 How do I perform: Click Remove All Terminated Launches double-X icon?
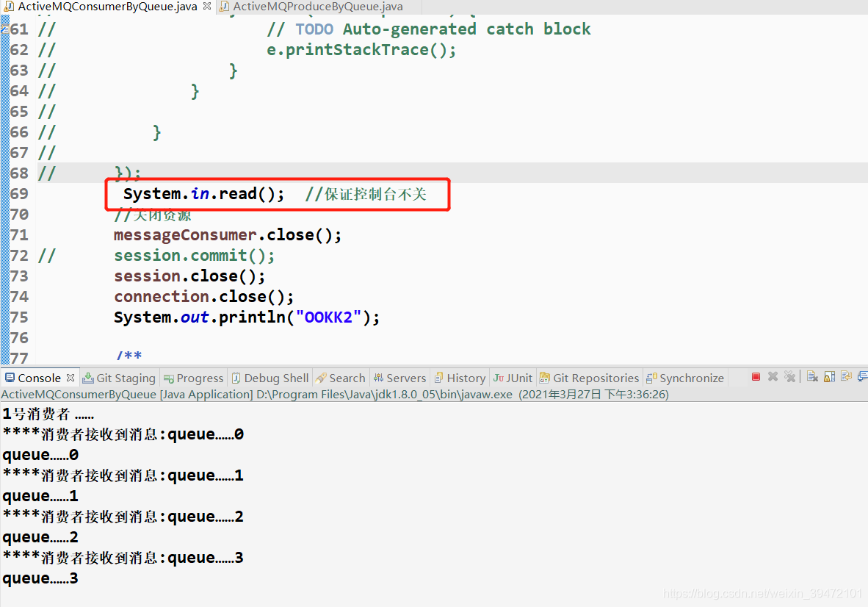click(x=790, y=377)
